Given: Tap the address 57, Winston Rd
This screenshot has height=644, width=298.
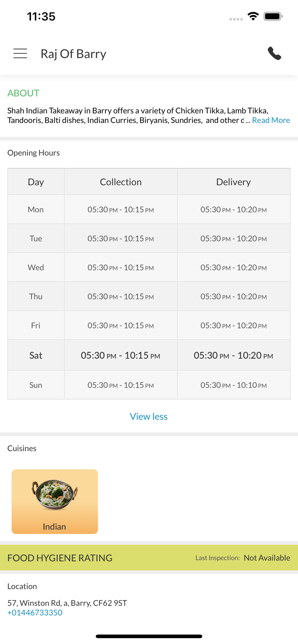Looking at the screenshot, I should coord(67,603).
